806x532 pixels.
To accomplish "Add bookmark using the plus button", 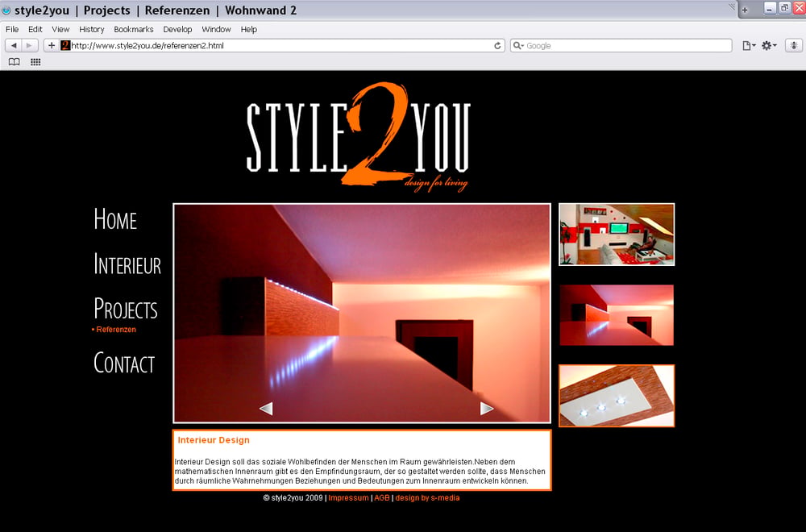I will pyautogui.click(x=52, y=46).
